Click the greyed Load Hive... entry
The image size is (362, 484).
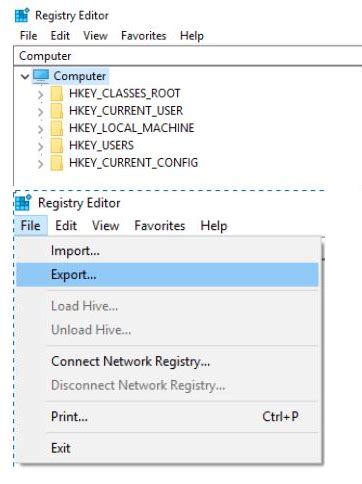point(167,306)
